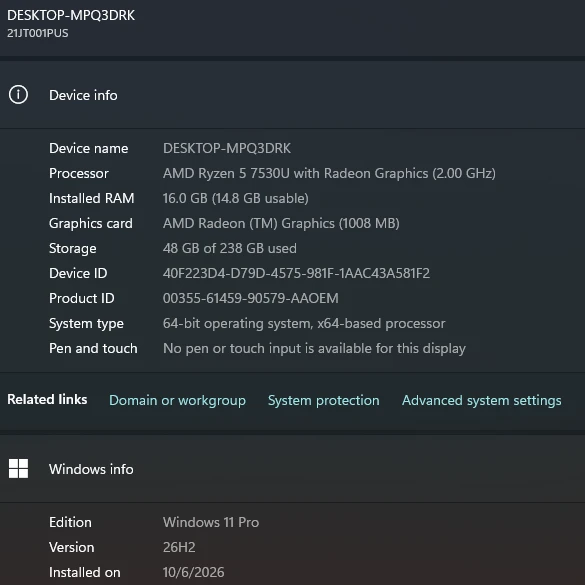Click the AMD Radeon (TM) Graphics value
Screen dimensions: 585x585
tap(281, 223)
